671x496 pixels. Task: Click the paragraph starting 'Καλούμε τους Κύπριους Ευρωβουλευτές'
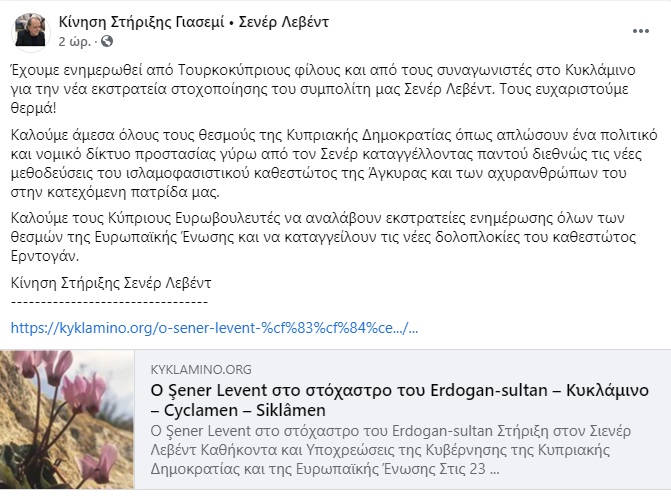point(323,237)
